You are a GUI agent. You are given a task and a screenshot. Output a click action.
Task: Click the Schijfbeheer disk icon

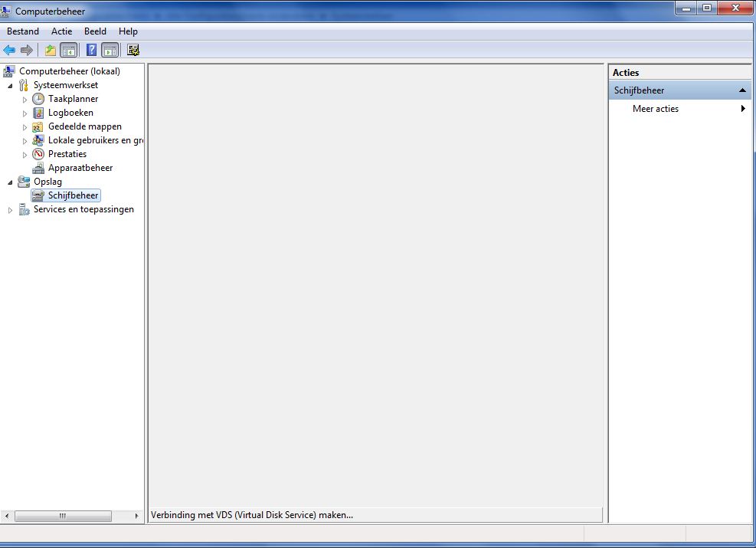[x=38, y=196]
